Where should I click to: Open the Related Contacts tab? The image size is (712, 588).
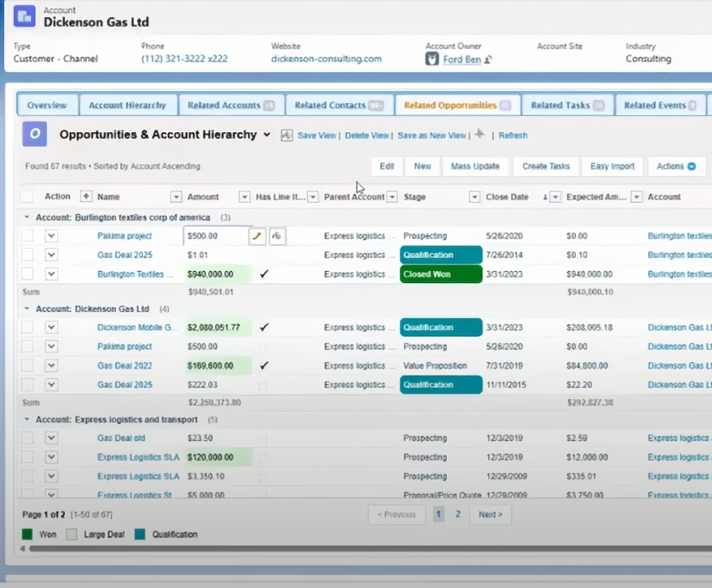[x=339, y=105]
